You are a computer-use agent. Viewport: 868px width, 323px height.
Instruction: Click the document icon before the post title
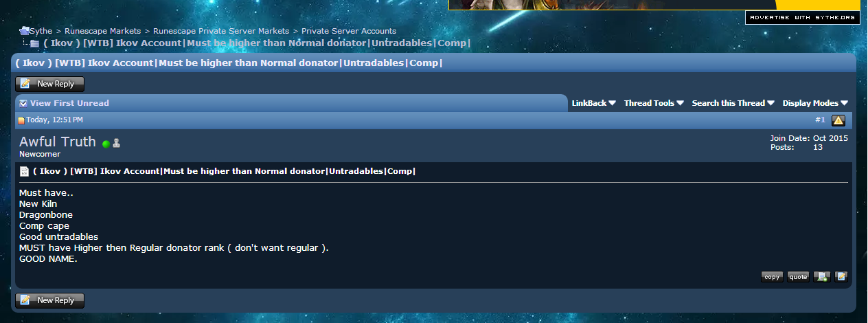(24, 171)
